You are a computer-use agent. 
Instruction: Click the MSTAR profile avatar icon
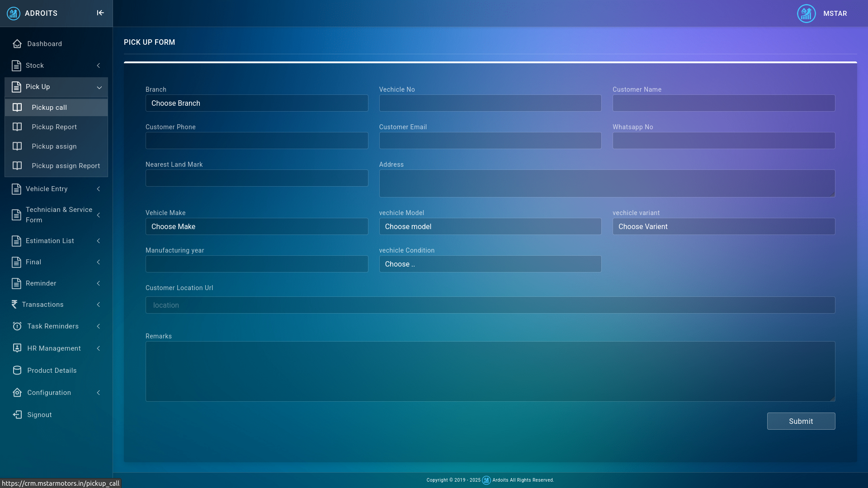pyautogui.click(x=806, y=14)
